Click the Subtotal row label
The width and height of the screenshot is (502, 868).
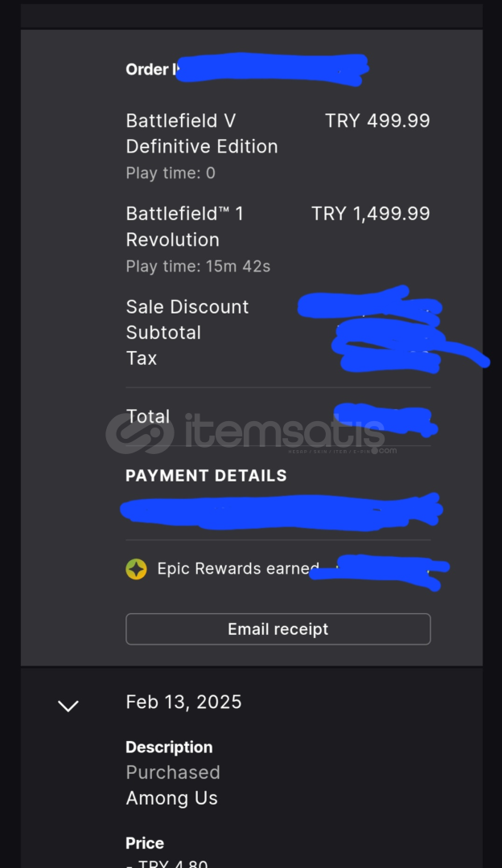(163, 333)
